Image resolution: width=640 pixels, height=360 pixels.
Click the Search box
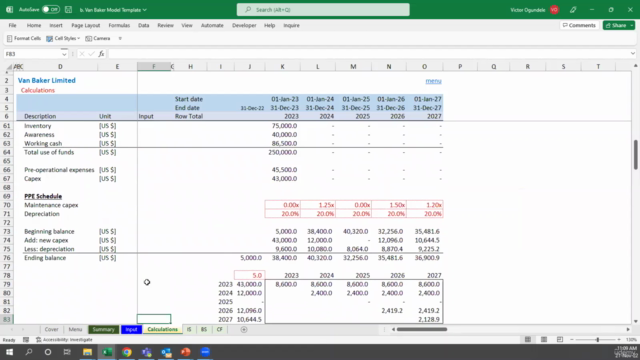pyautogui.click(x=323, y=9)
